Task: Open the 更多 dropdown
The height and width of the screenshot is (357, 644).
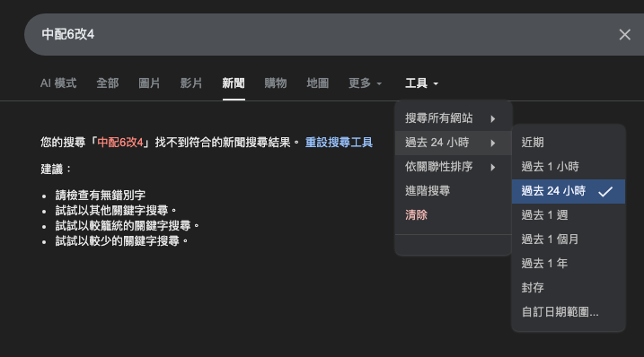Action: coord(366,83)
